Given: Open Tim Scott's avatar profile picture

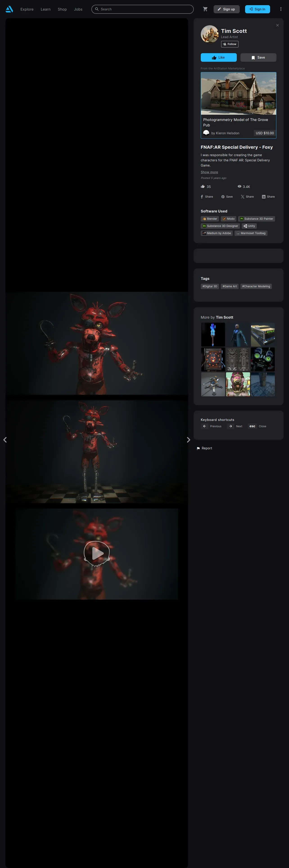Looking at the screenshot, I should (x=209, y=34).
